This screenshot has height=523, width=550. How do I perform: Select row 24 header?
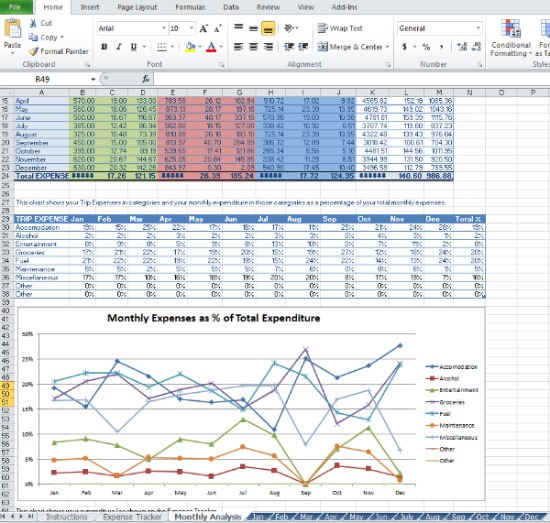[x=5, y=176]
